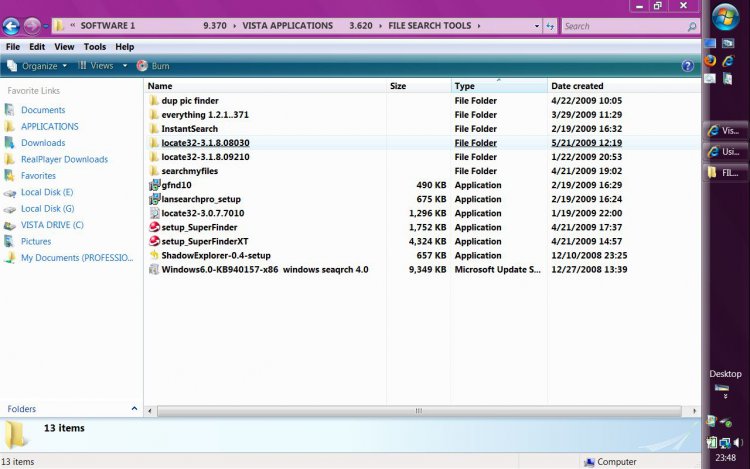Select the Windows6.0-KB940157-x86 update file icon
The height and width of the screenshot is (469, 750).
coord(154,270)
